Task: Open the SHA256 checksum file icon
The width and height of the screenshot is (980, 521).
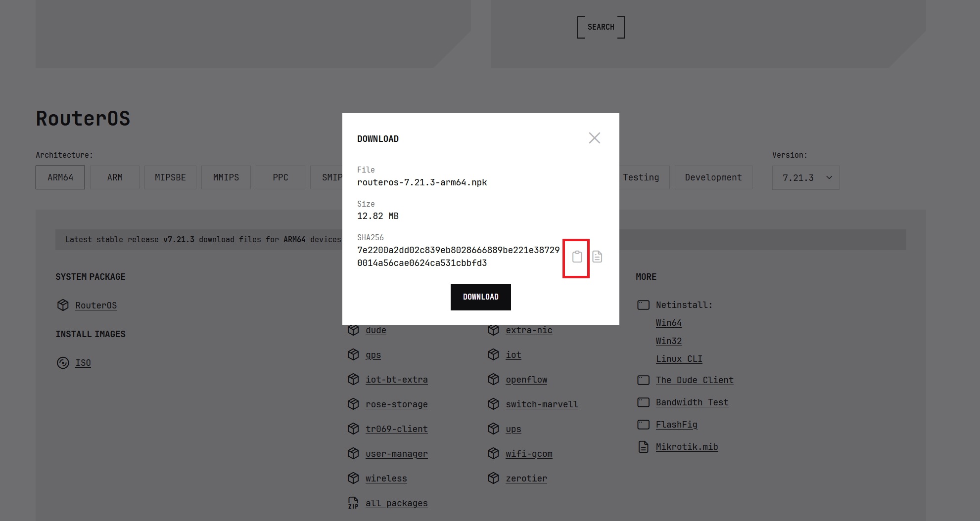Action: 597,257
